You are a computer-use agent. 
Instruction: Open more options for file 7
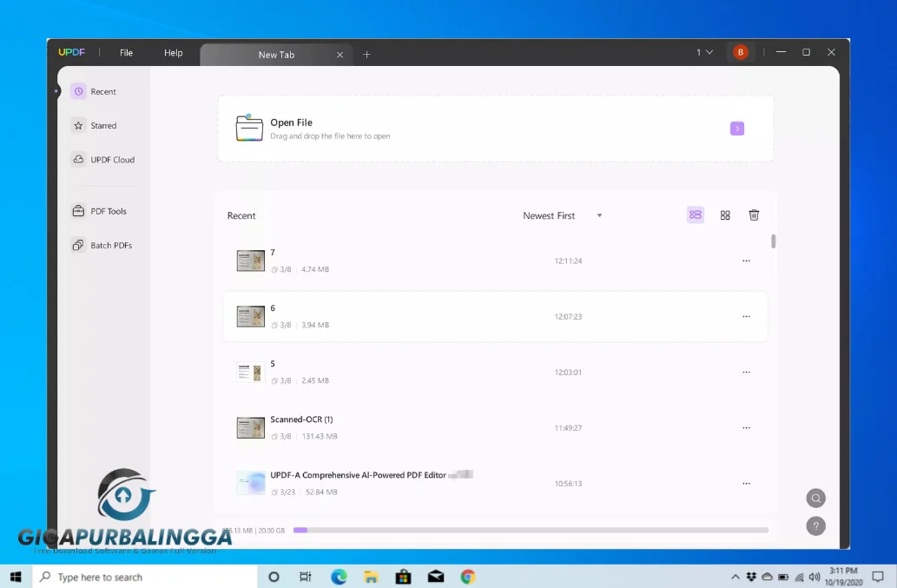[746, 261]
